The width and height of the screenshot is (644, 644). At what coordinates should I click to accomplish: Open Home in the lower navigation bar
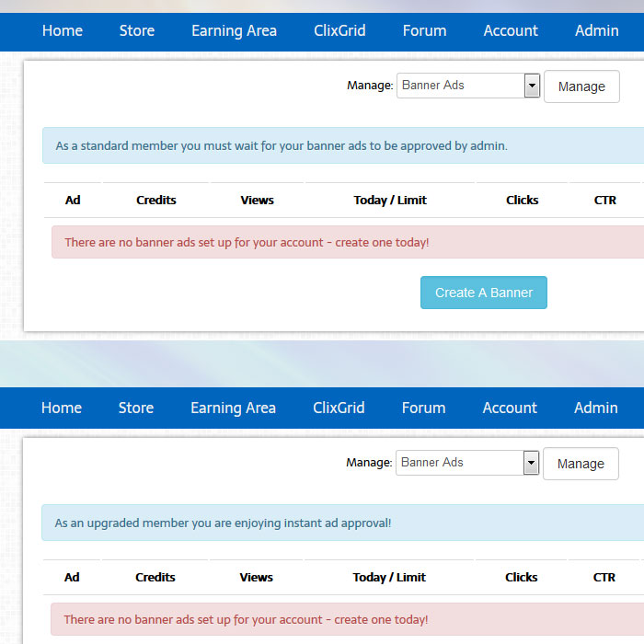(62, 408)
